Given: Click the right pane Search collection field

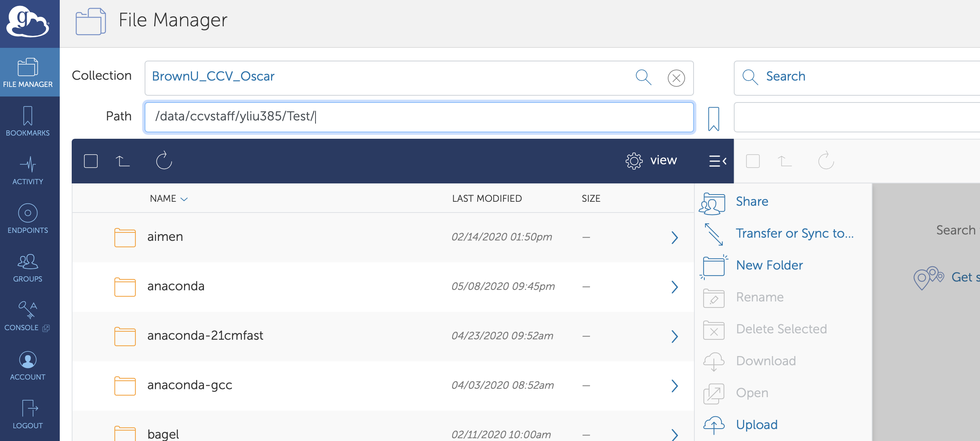Looking at the screenshot, I should click(857, 78).
